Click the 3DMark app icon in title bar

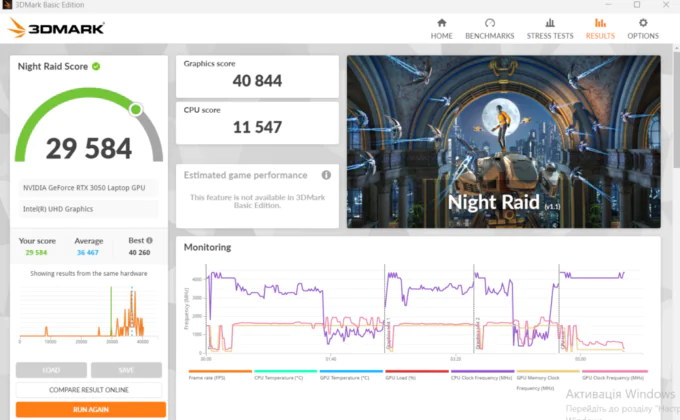[x=7, y=5]
